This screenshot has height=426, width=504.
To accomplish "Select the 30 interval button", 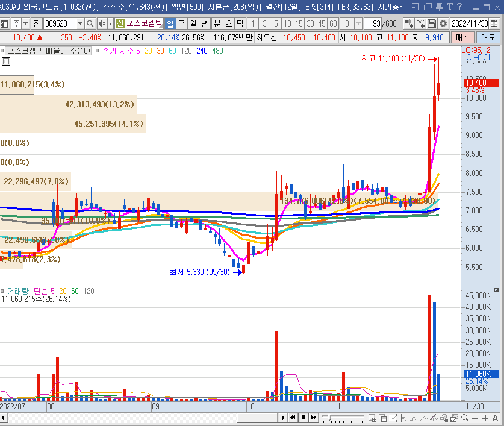I will point(310,23).
